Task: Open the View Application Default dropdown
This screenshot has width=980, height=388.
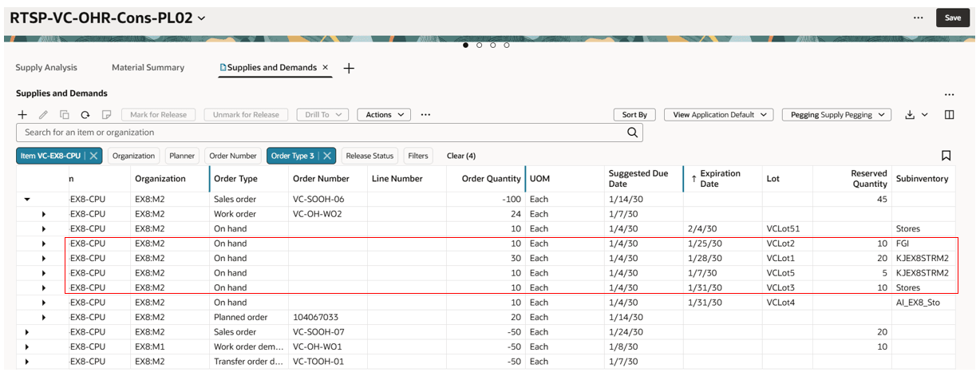Action: pyautogui.click(x=718, y=115)
